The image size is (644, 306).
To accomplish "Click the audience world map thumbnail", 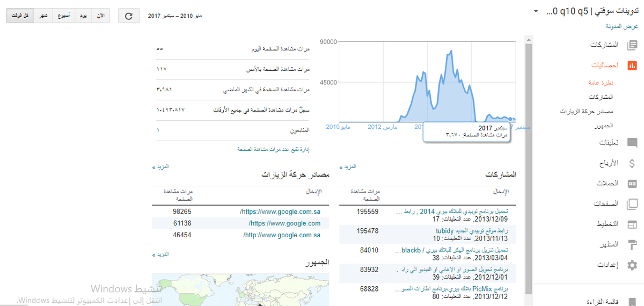I will coord(240,289).
